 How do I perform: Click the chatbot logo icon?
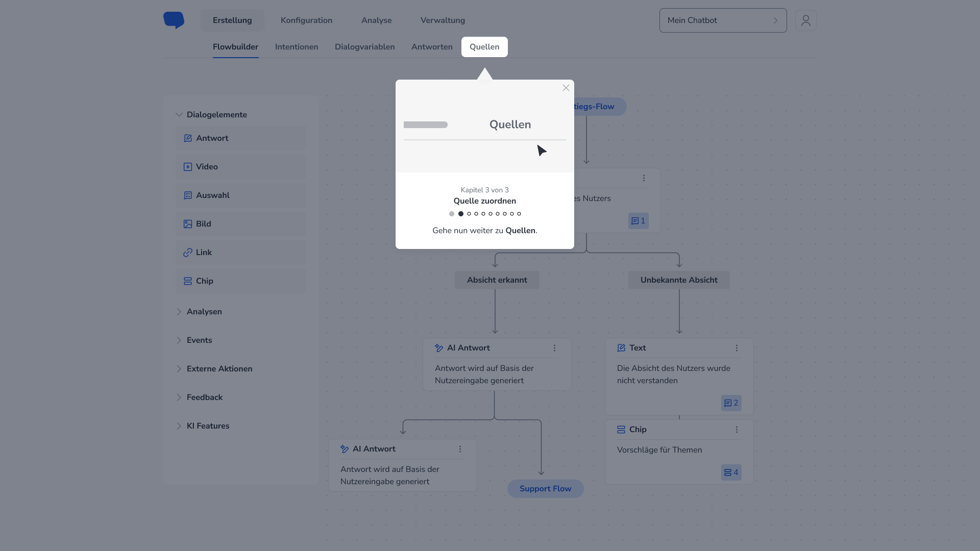pyautogui.click(x=174, y=20)
